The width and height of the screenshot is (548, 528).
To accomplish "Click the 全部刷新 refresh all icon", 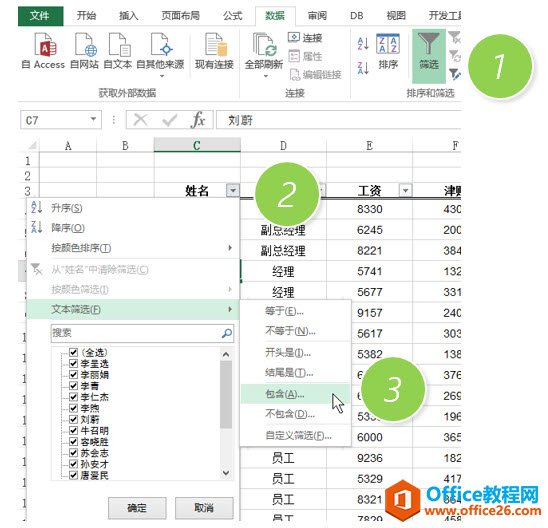I will point(264,45).
